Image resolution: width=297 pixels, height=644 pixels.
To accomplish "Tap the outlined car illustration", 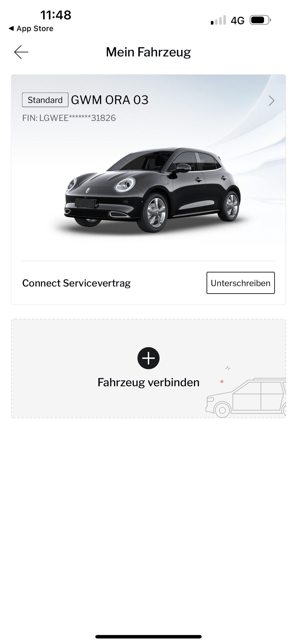I will [245, 398].
